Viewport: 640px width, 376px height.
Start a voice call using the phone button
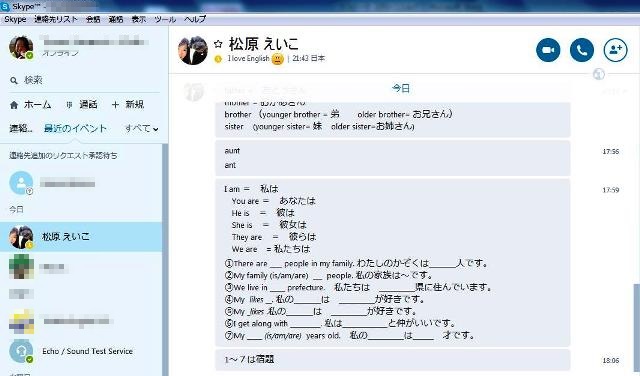582,50
